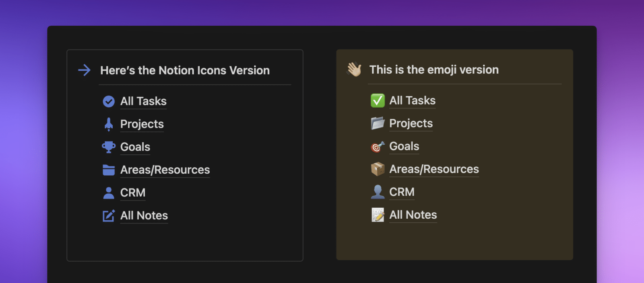Click the blue checkmark circle icon beside All Tasks
This screenshot has width=644, height=283.
point(109,101)
